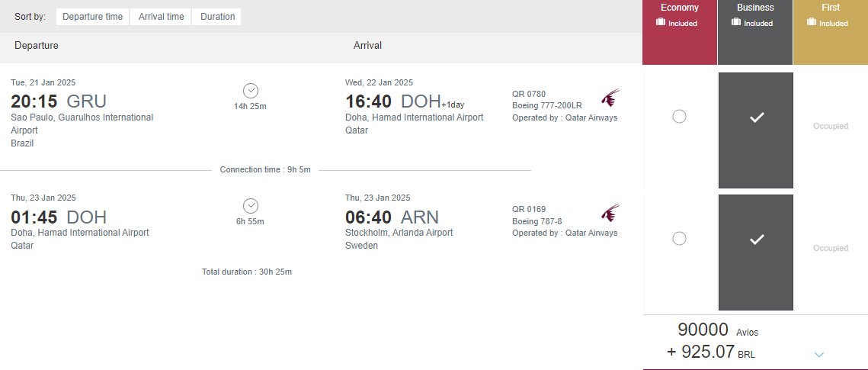This screenshot has height=370, width=868.
Task: Click the baggage icon under Economy
Action: point(660,22)
